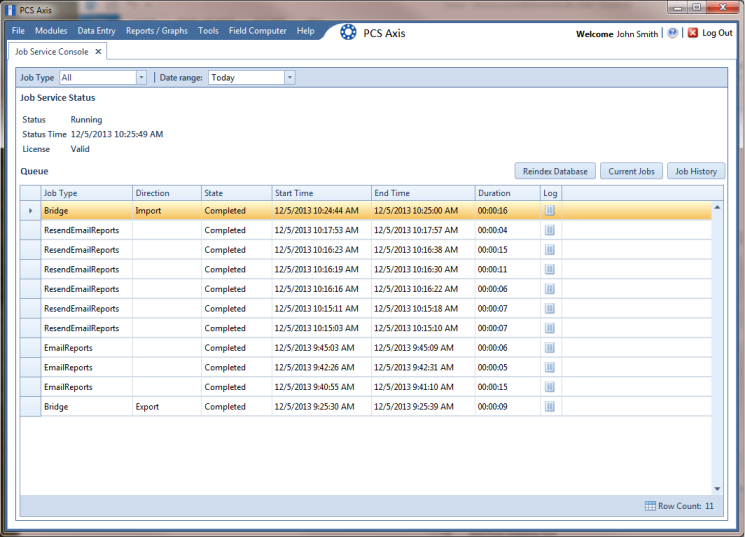Sort by State column header
The image size is (745, 537).
coord(237,193)
